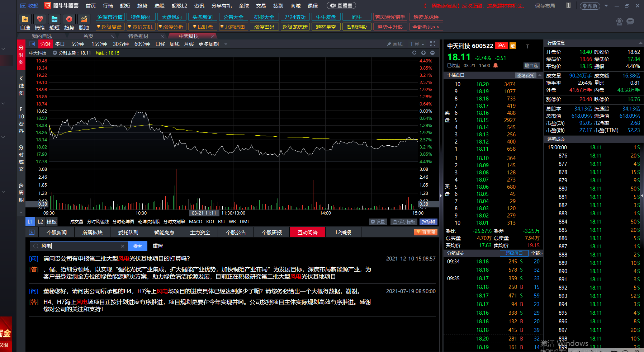Open the 自选 watchlist icon
This screenshot has width=644, height=352.
pyautogui.click(x=25, y=19)
